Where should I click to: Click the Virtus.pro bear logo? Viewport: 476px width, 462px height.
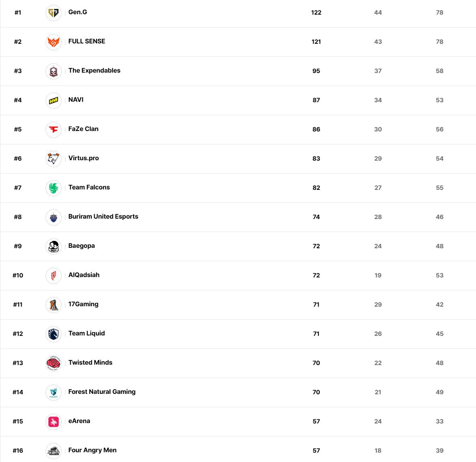(x=54, y=159)
